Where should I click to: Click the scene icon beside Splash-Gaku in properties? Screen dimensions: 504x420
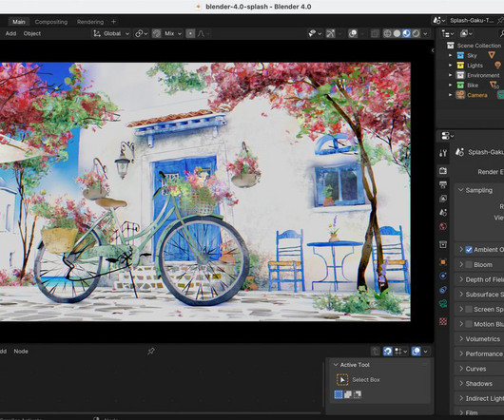[x=460, y=152]
